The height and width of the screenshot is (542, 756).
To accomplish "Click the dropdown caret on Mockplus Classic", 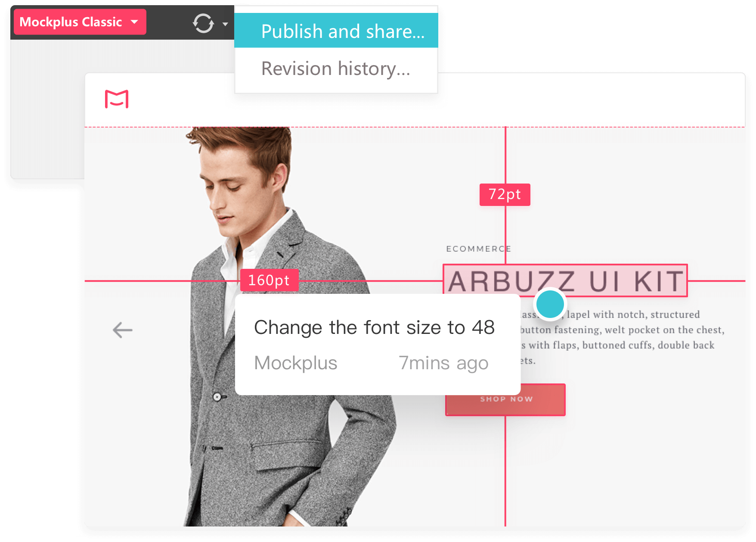I will [135, 22].
